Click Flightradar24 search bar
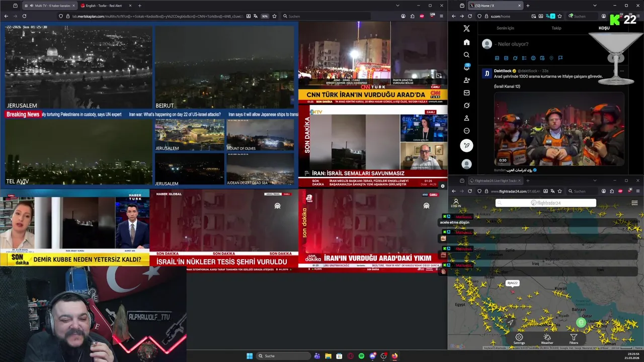 tap(546, 203)
